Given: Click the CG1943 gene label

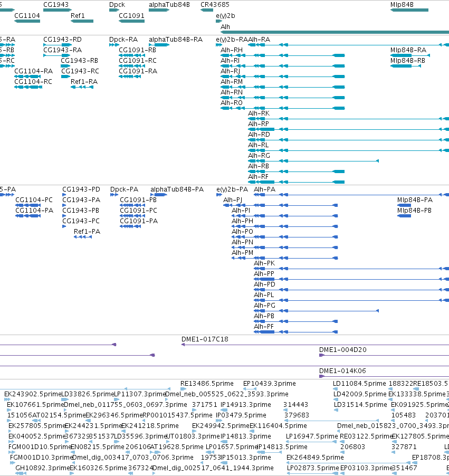Looking at the screenshot, I should coord(56,5).
